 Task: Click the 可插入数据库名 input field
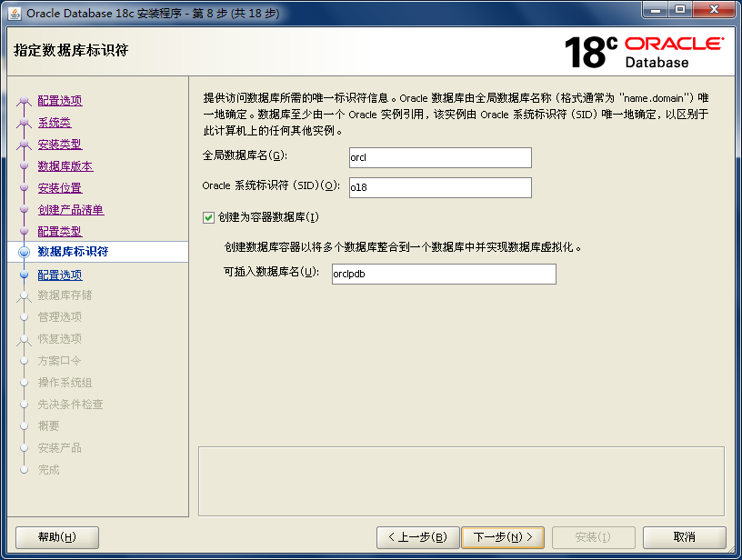click(x=444, y=274)
